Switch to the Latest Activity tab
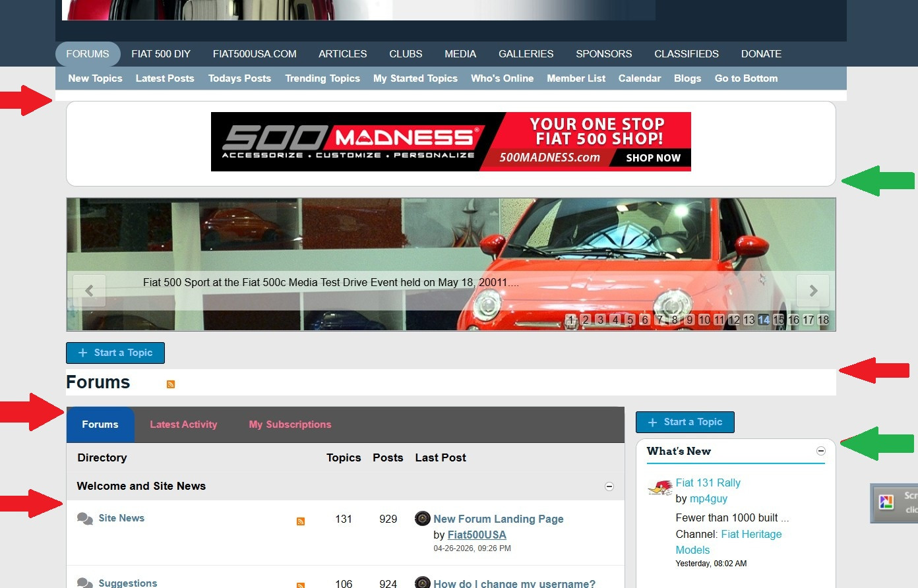Image resolution: width=918 pixels, height=588 pixels. pos(183,425)
